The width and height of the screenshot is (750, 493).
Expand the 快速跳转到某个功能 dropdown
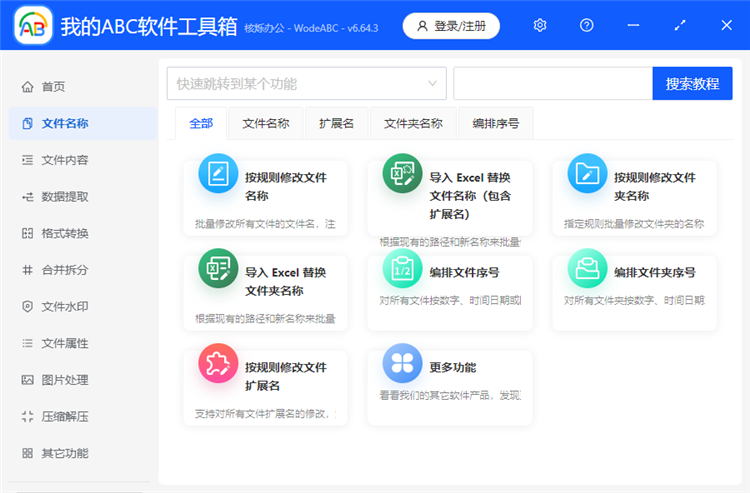click(307, 84)
